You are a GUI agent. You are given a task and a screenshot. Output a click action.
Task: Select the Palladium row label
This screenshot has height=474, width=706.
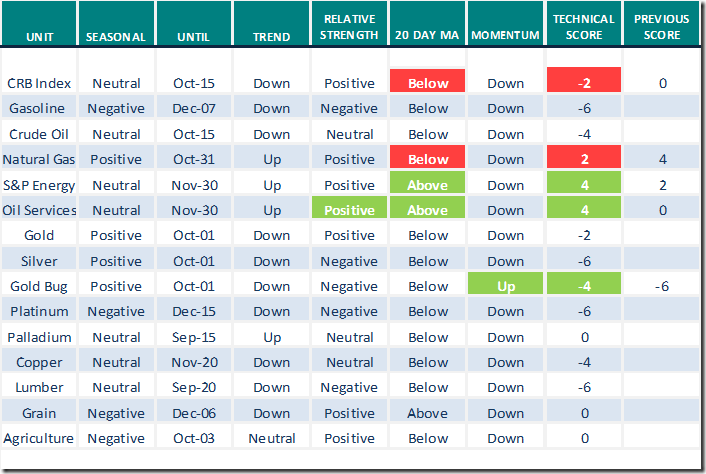[x=39, y=337]
